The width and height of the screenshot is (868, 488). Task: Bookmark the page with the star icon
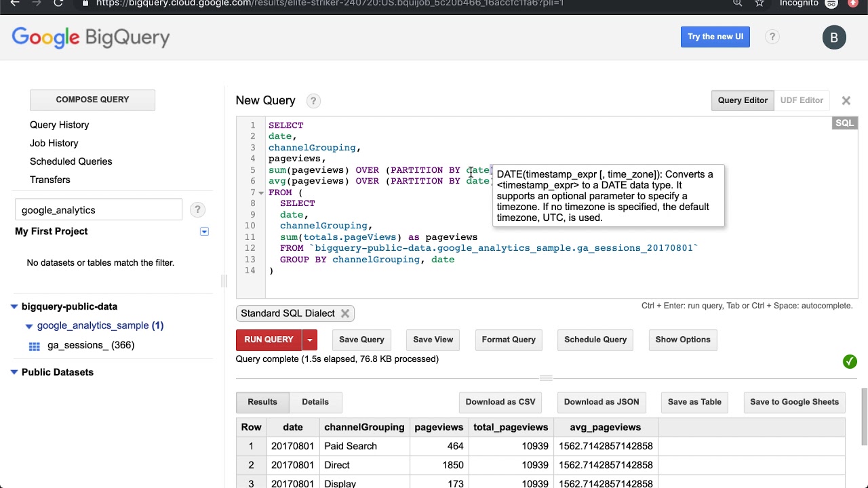click(759, 3)
